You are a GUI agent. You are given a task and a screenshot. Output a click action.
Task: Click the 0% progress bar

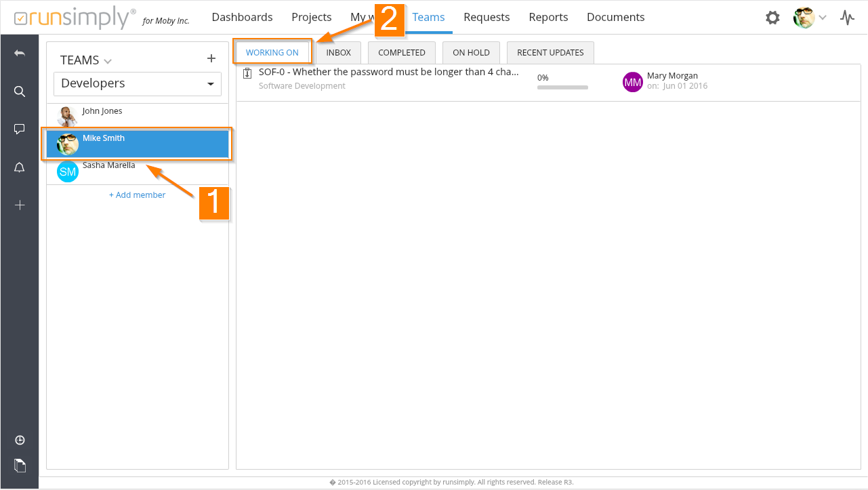click(562, 87)
